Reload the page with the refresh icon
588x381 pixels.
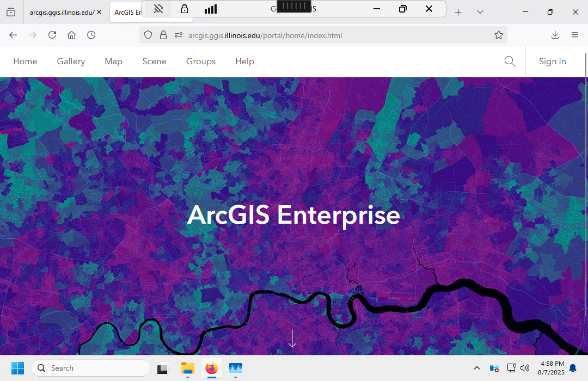tap(52, 35)
